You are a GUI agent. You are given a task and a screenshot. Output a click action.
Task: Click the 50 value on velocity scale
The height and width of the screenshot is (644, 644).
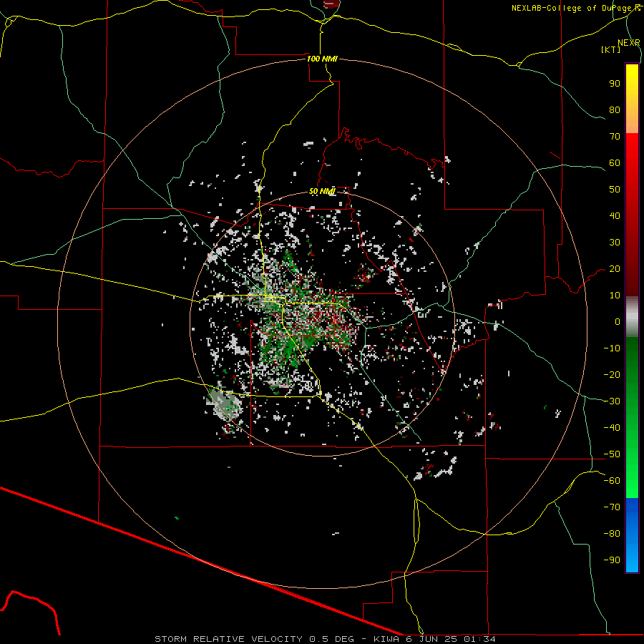(615, 190)
